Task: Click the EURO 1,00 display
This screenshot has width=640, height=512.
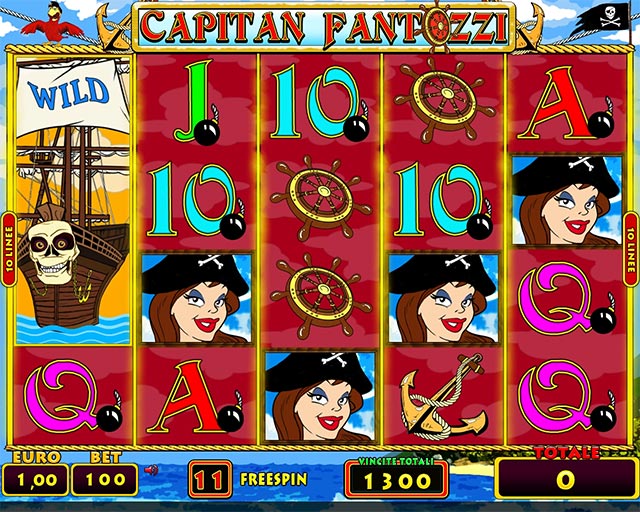Action: pyautogui.click(x=36, y=479)
